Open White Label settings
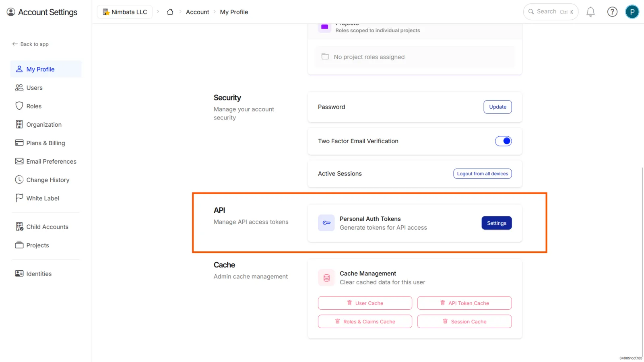 (46, 198)
